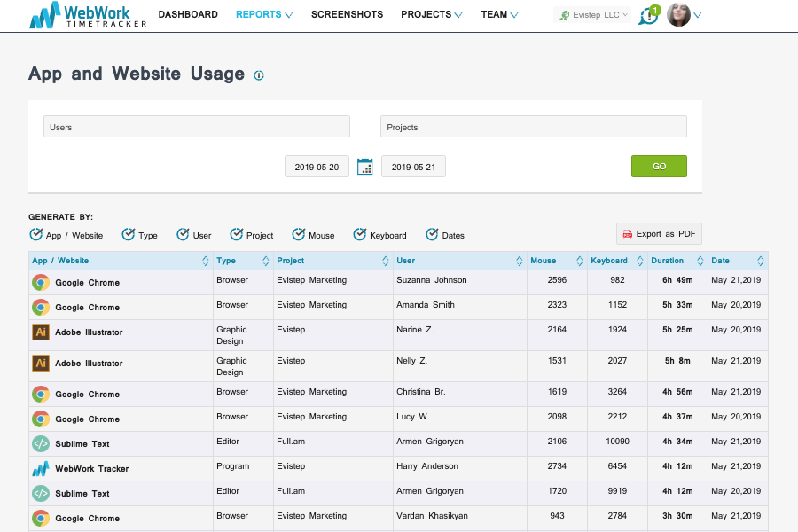
Task: Click the 3h 30m duration cell
Action: point(677,516)
